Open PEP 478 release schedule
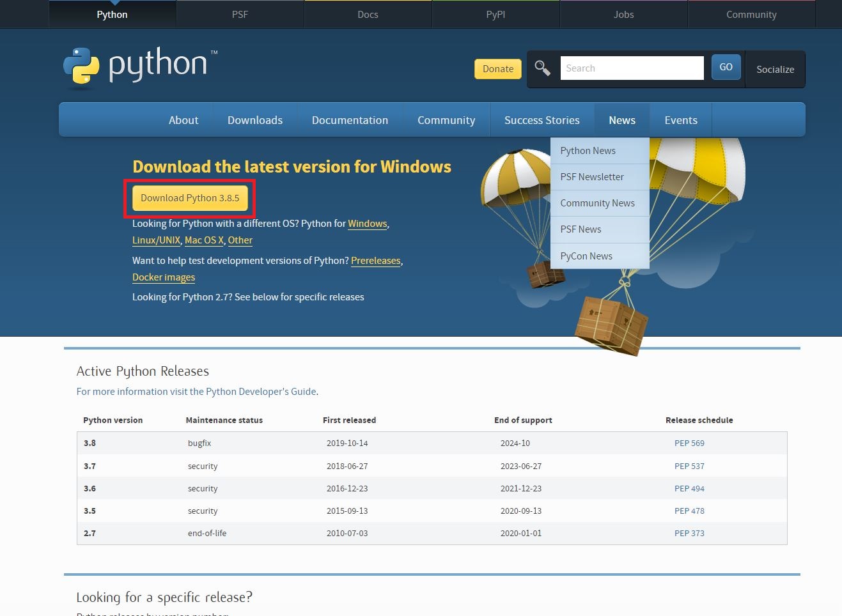842x616 pixels. (x=689, y=511)
